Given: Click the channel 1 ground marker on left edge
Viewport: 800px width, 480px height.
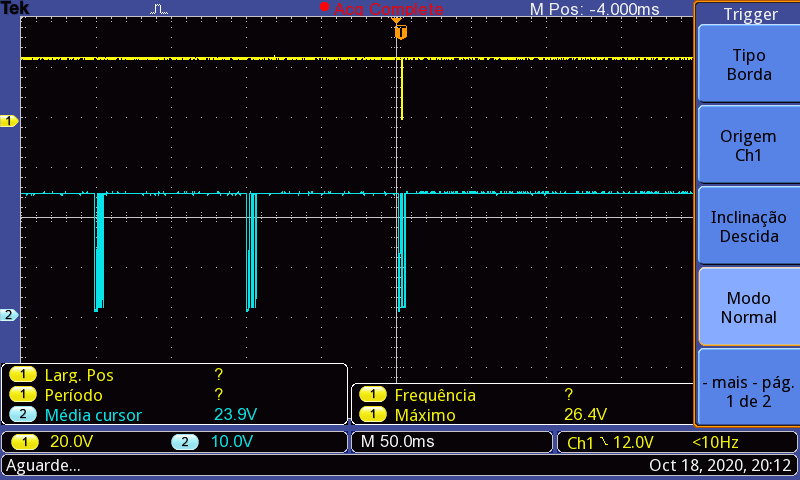Looking at the screenshot, I should pyautogui.click(x=9, y=121).
